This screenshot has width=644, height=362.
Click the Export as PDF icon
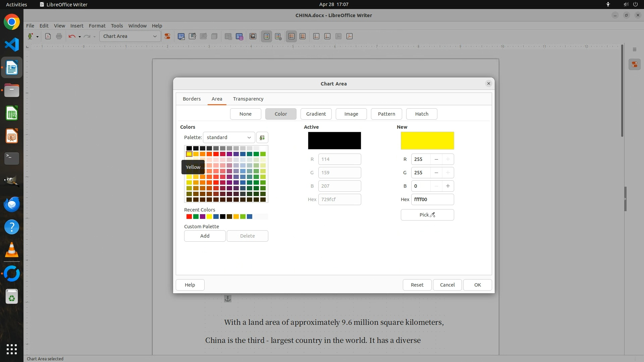[48, 36]
